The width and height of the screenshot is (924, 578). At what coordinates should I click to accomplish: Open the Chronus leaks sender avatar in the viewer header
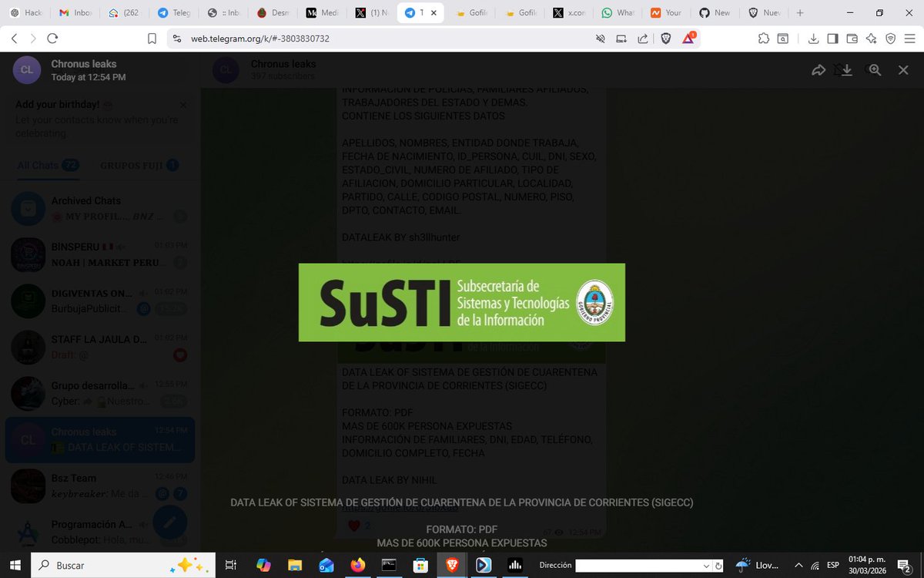26,70
